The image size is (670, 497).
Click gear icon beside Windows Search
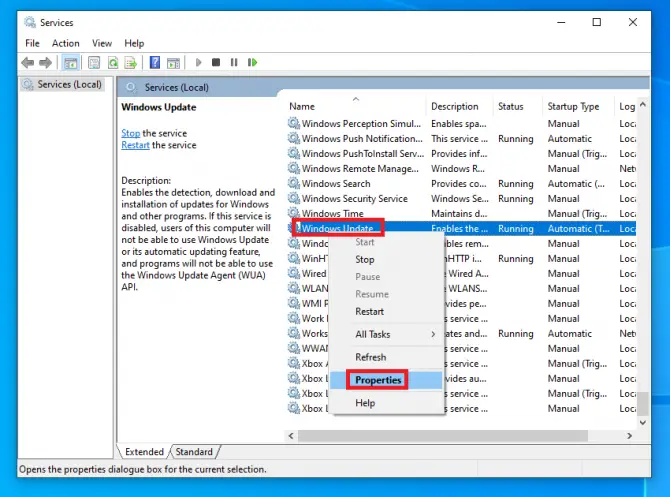pos(294,183)
